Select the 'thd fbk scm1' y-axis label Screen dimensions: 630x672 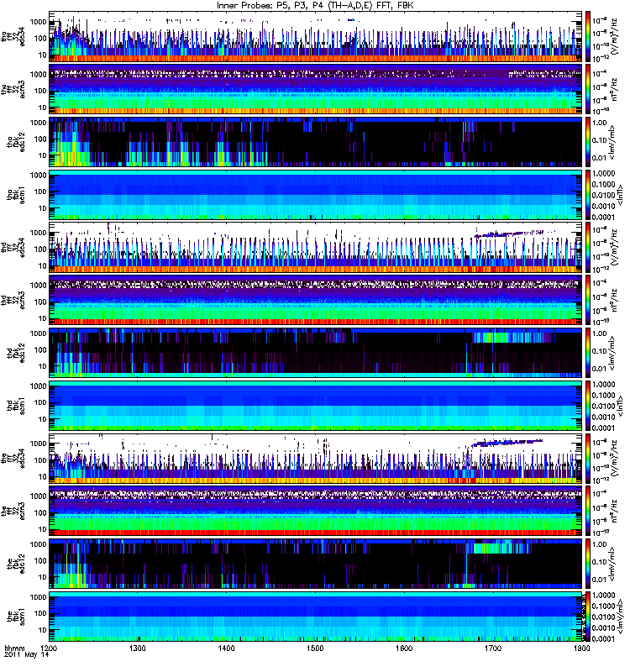[16, 406]
